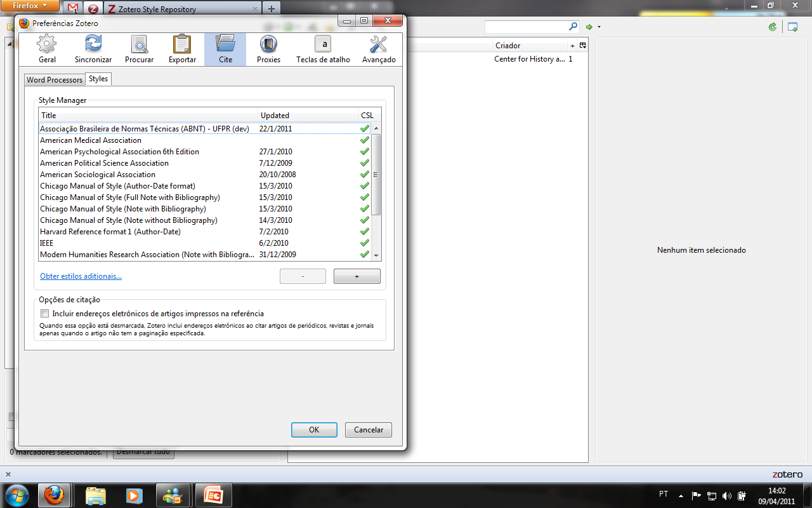812x508 pixels.
Task: Select American Psychological Association 6th Edition
Action: [x=205, y=152]
